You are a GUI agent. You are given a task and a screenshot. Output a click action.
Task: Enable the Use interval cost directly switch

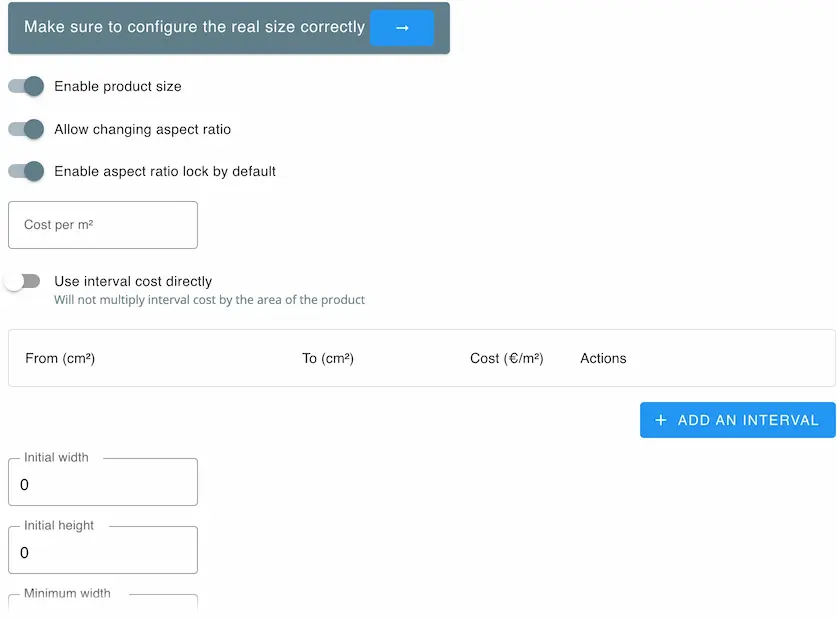point(22,281)
